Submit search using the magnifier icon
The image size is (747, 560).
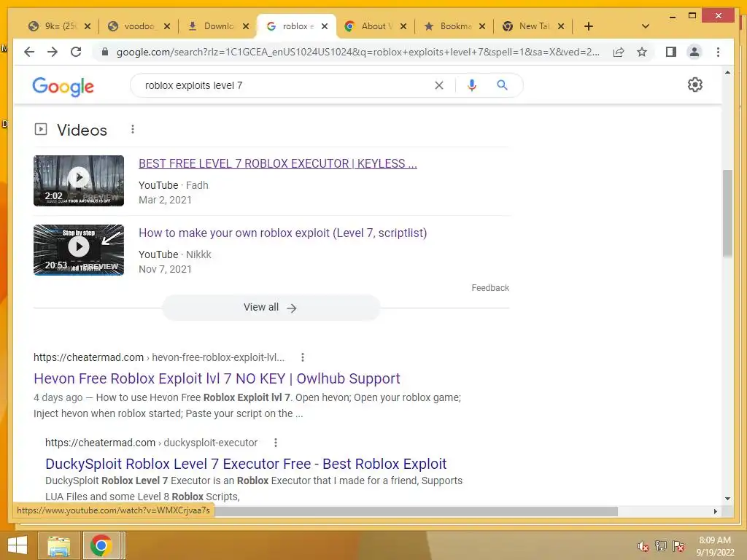(x=502, y=85)
